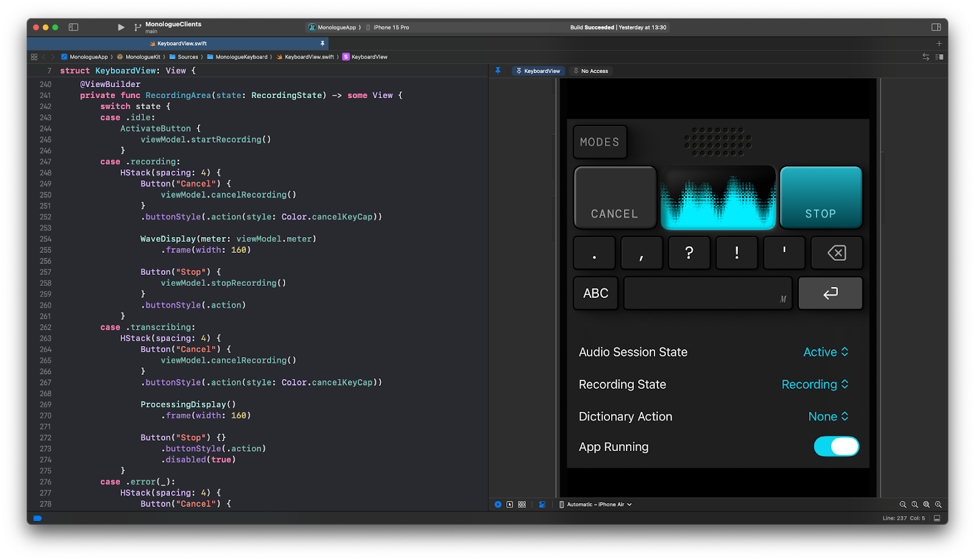This screenshot has height=560, width=975.
Task: Turn off the App Running switch
Action: tap(836, 447)
